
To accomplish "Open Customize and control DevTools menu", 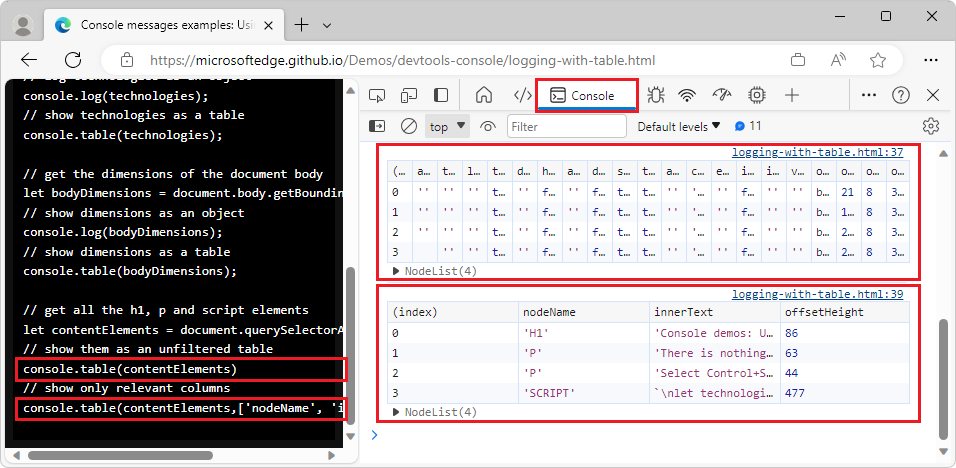I will (869, 96).
